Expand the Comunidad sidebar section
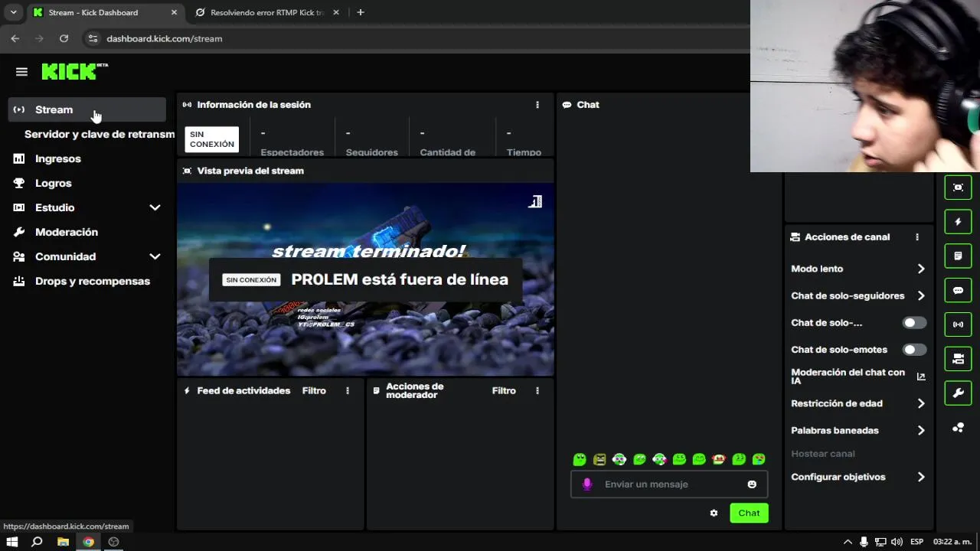The width and height of the screenshot is (980, 551). [x=155, y=256]
